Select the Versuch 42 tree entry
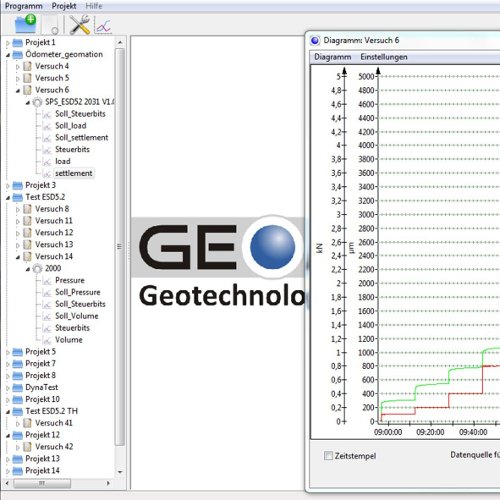This screenshot has height=500, width=500. pyautogui.click(x=54, y=447)
